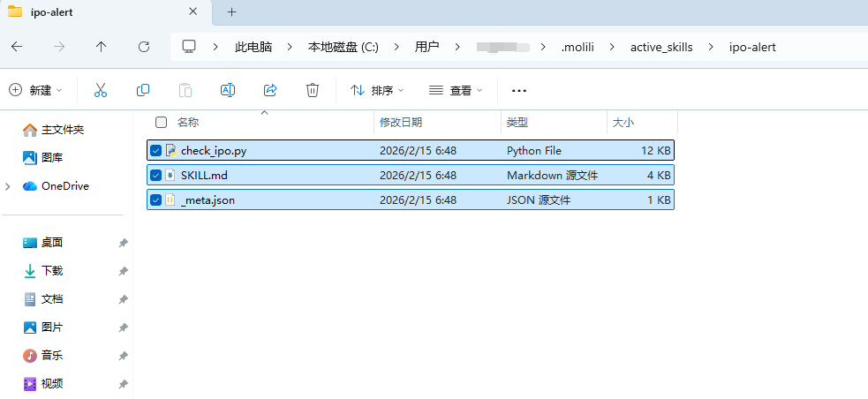Click the Delete trash can icon
The width and height of the screenshot is (868, 399).
312,90
